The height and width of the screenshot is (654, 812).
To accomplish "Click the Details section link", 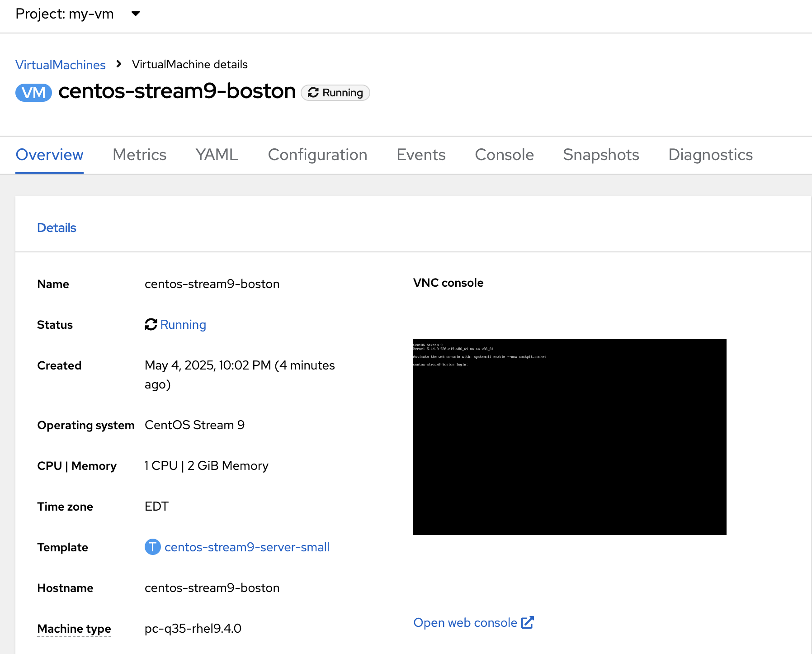I will (57, 227).
